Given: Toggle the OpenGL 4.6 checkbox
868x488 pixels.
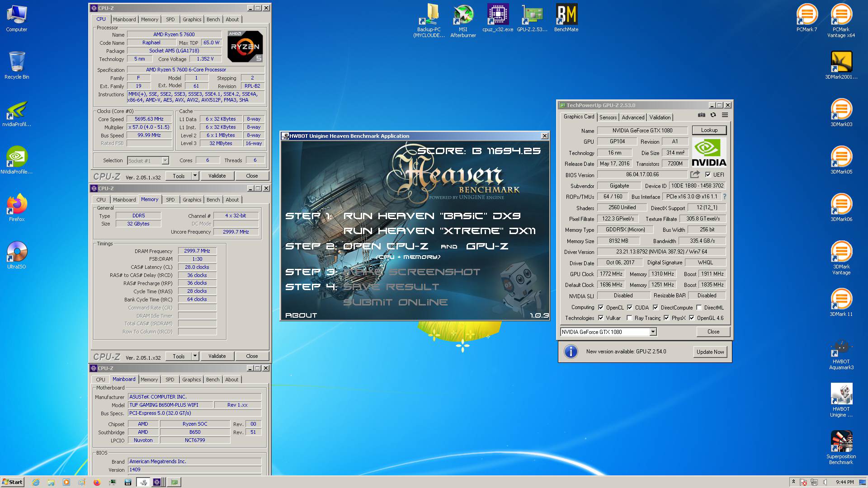Looking at the screenshot, I should click(x=692, y=318).
